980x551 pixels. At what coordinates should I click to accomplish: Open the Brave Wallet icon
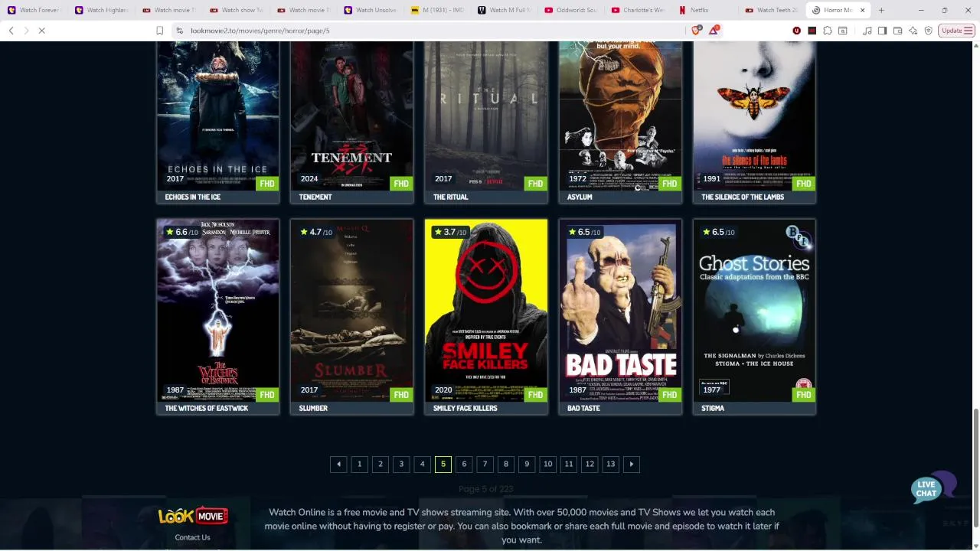(898, 31)
